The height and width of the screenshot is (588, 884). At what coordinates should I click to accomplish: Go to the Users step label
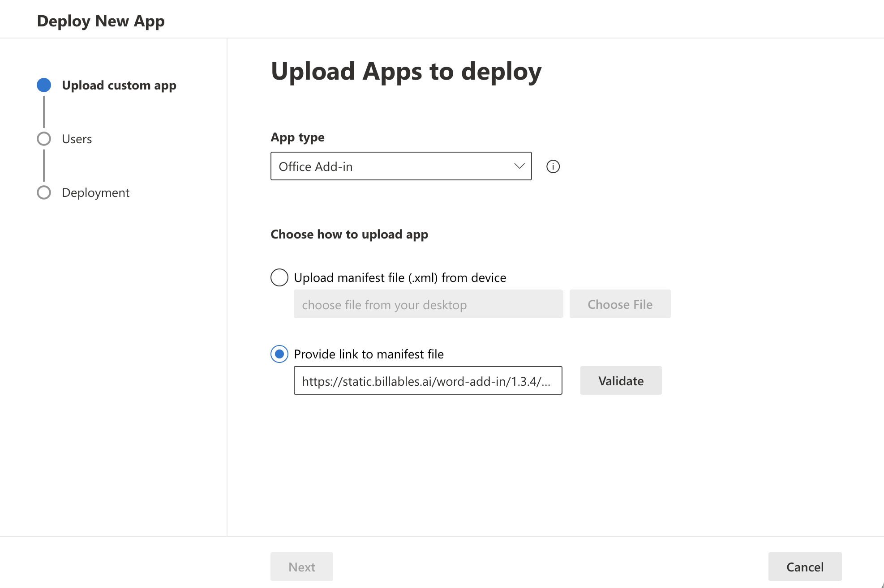77,139
